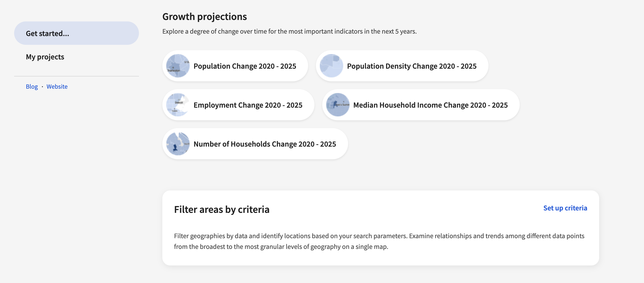Go to My projects in sidebar
Screen dimensions: 644x283
click(45, 57)
